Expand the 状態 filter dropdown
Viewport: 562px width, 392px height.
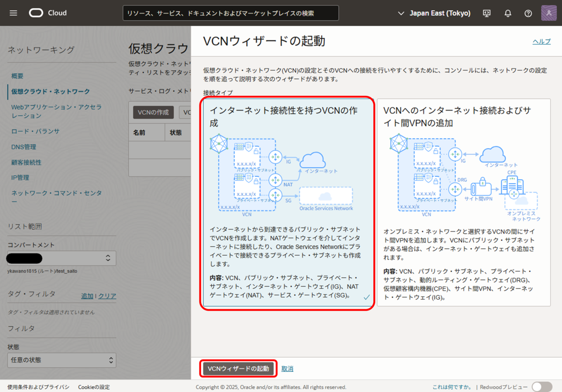(x=62, y=360)
